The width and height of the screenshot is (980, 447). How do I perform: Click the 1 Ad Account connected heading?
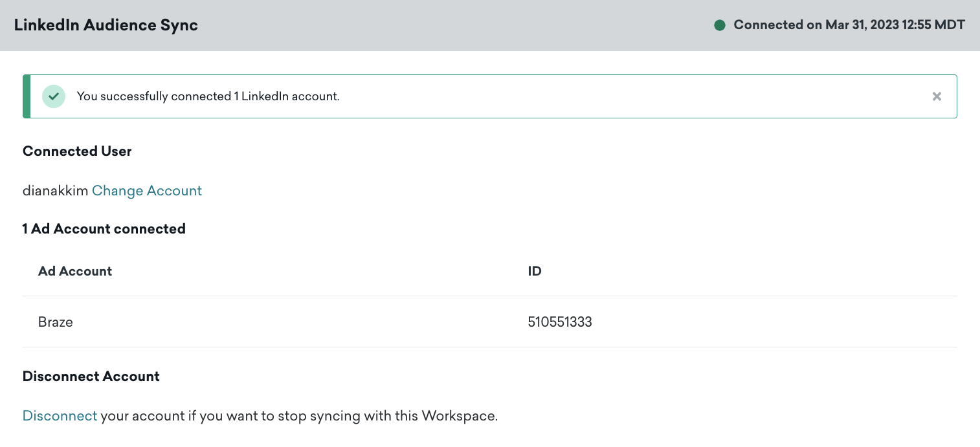point(104,229)
